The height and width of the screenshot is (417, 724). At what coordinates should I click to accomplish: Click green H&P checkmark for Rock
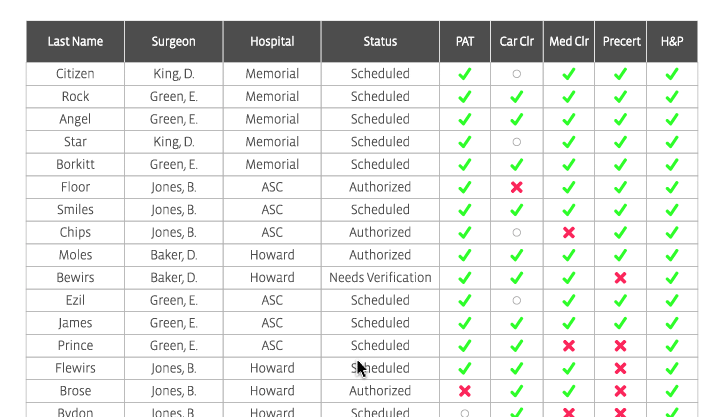coord(672,97)
